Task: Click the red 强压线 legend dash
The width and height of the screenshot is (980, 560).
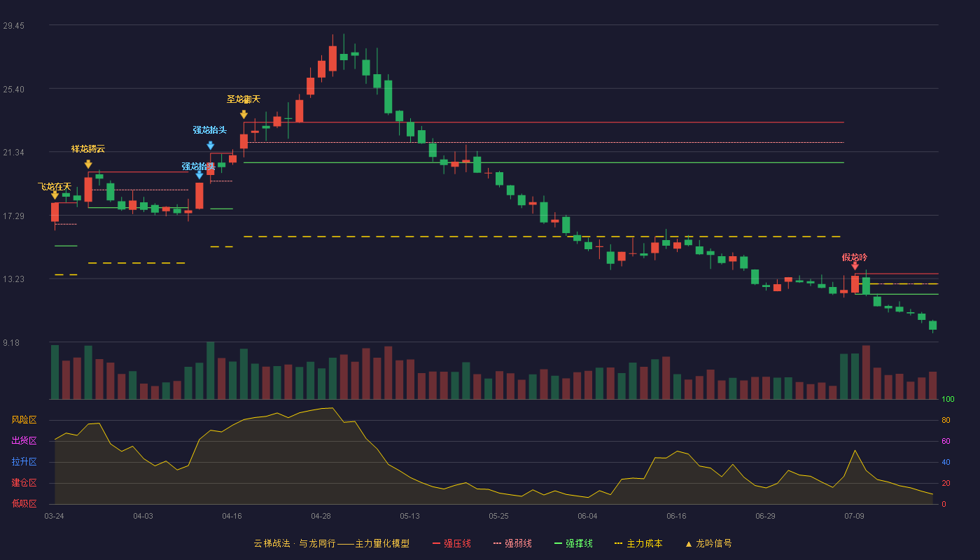Action: click(437, 543)
